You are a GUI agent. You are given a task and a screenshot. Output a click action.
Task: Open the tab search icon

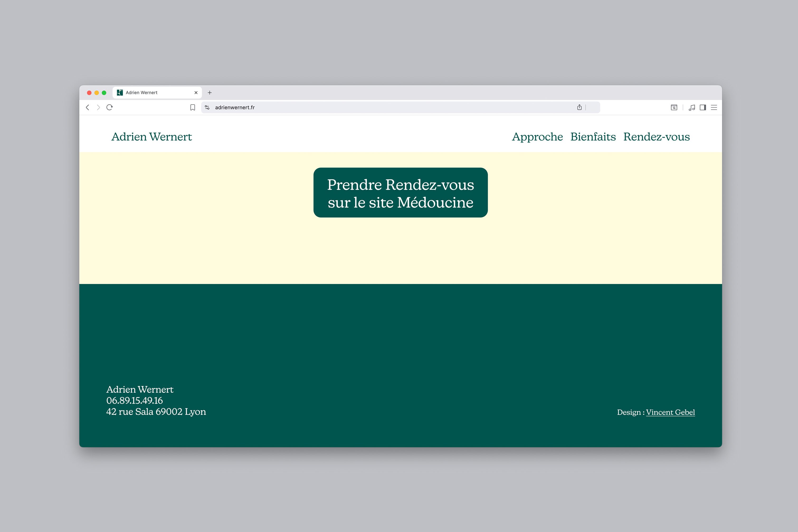pos(674,108)
